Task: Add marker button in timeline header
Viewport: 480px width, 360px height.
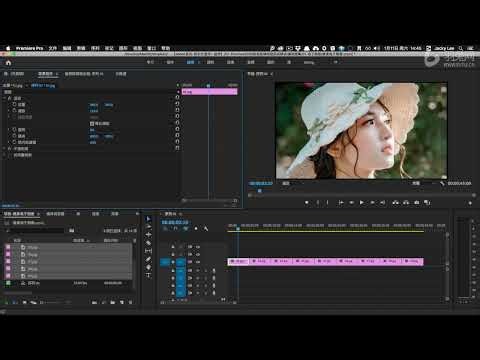Action: 196,229
